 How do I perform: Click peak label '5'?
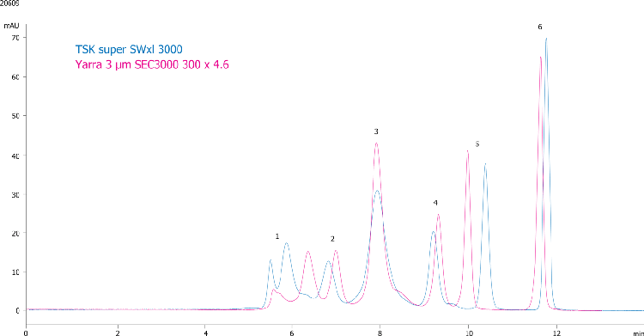pos(477,144)
